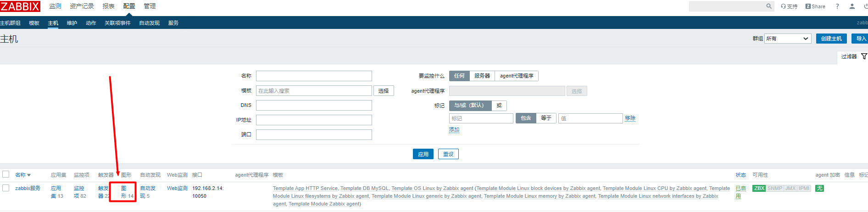The width and height of the screenshot is (868, 212).
Task: Click the ZBX availability badge
Action: pos(759,188)
